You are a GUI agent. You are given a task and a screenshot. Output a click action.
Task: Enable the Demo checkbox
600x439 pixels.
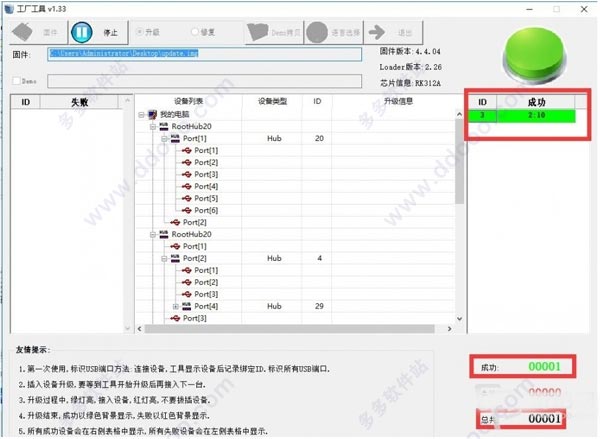tap(16, 81)
